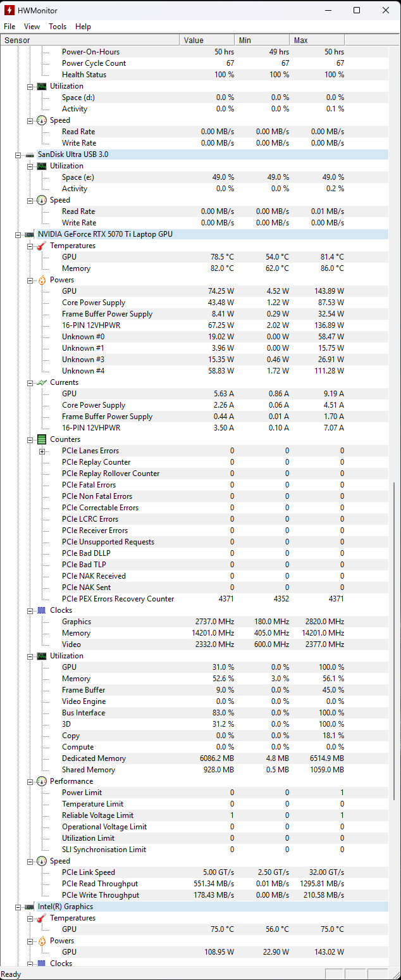Viewport: 401px width, 980px height.
Task: Open the File menu
Action: pyautogui.click(x=9, y=27)
